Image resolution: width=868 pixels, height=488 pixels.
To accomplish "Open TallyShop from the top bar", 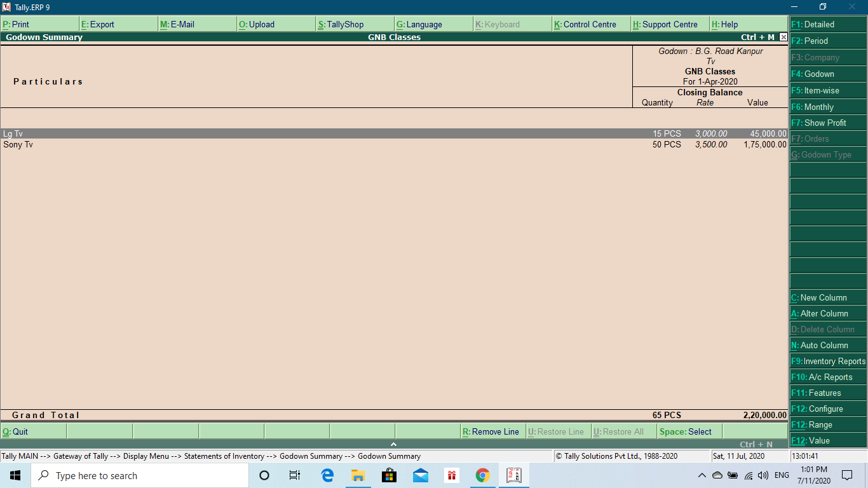I will pyautogui.click(x=355, y=24).
